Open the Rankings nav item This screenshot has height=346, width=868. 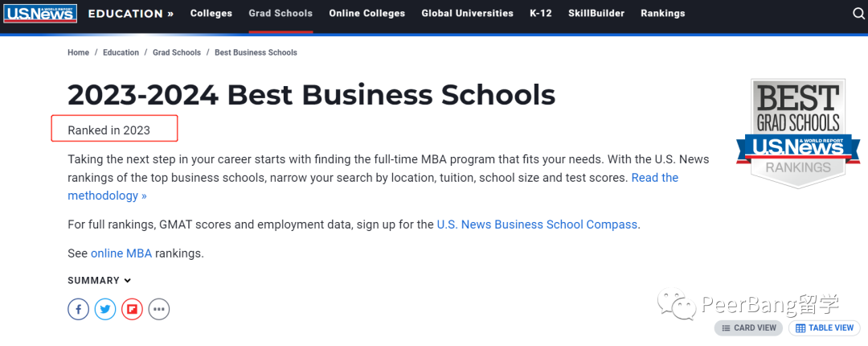(662, 14)
